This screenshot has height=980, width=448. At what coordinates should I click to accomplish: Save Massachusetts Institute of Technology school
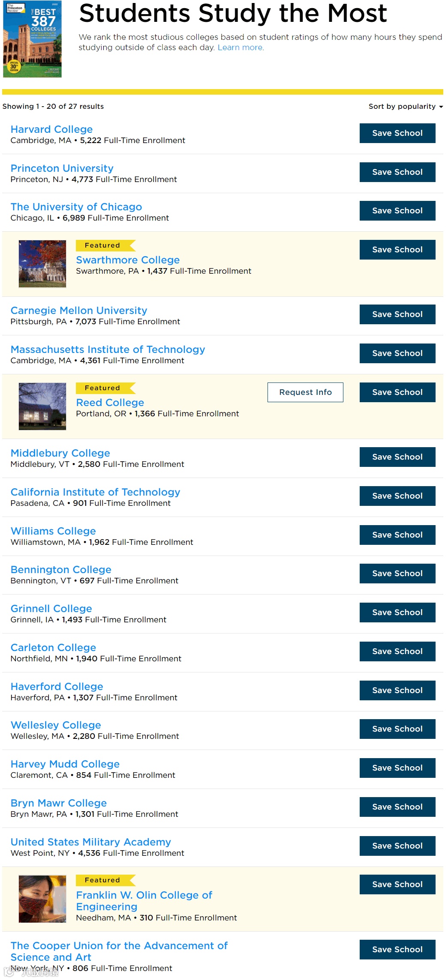point(397,353)
